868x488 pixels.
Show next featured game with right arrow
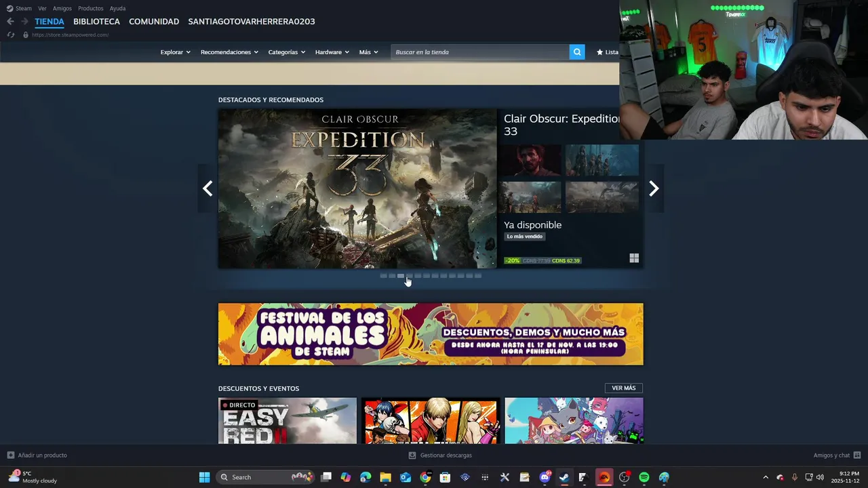coord(654,188)
